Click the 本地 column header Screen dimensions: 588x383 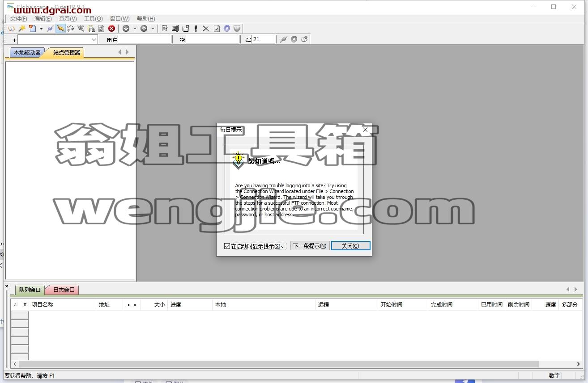[264, 305]
